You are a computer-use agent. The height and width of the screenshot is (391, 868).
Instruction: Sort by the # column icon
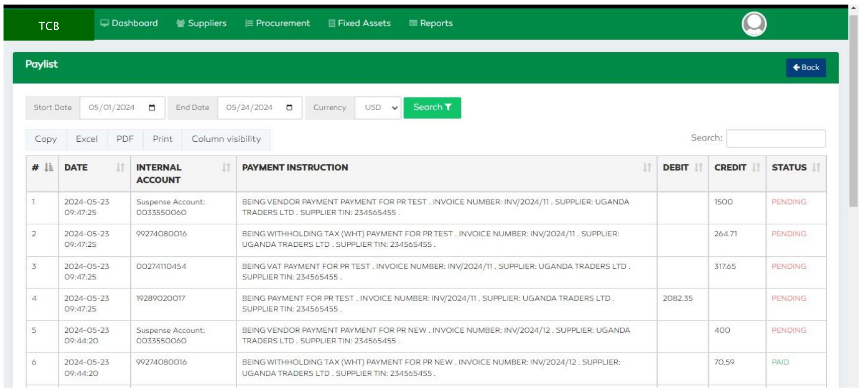(49, 167)
